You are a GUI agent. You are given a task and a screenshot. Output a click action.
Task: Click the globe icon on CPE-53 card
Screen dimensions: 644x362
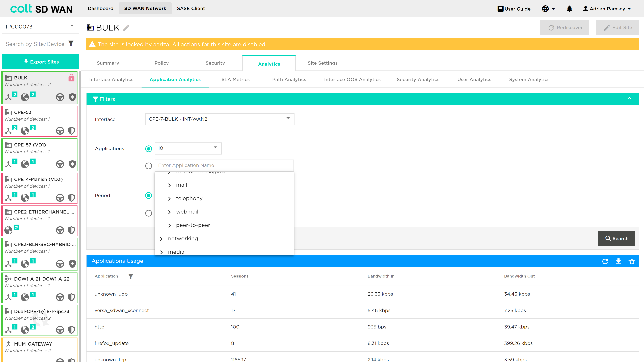[x=25, y=131]
